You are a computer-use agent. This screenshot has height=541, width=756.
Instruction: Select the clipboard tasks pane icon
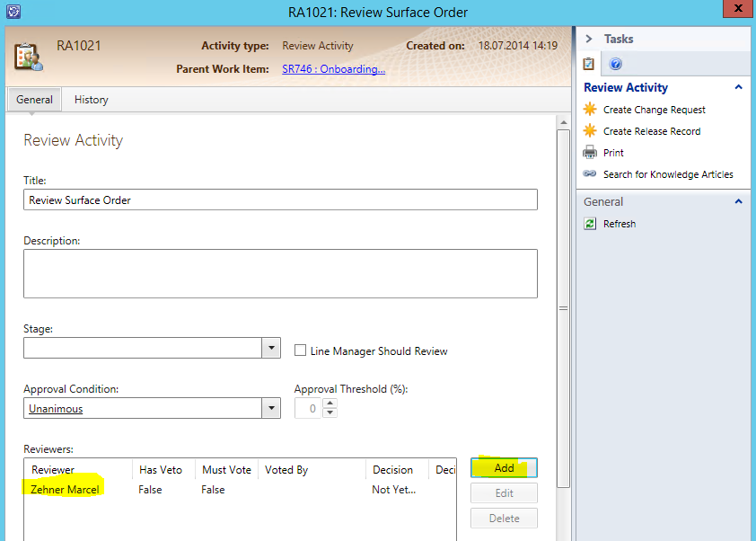(589, 64)
